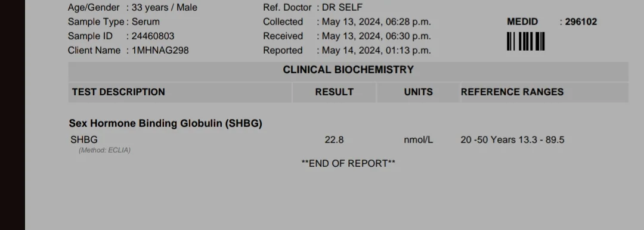Image resolution: width=644 pixels, height=230 pixels.
Task: Click Client Name 1MHNAG298
Action: [x=160, y=51]
